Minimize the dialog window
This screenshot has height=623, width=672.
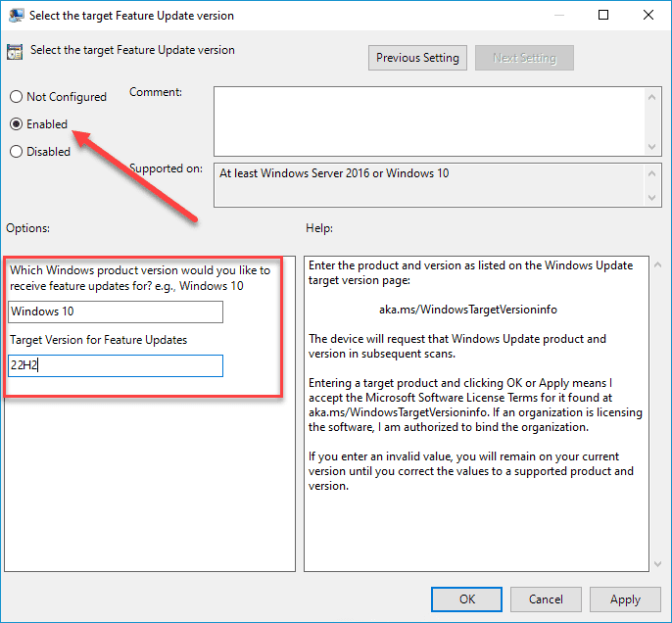coord(558,15)
